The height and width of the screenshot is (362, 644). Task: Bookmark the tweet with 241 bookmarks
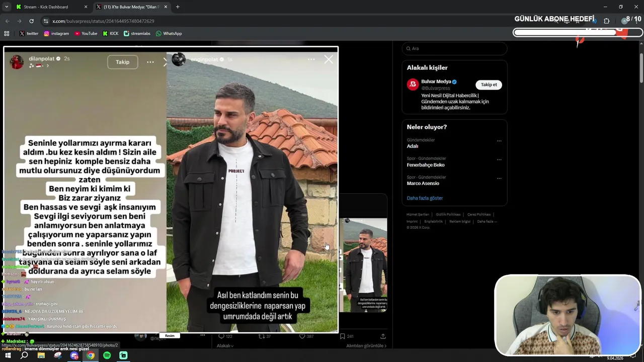tap(346, 336)
